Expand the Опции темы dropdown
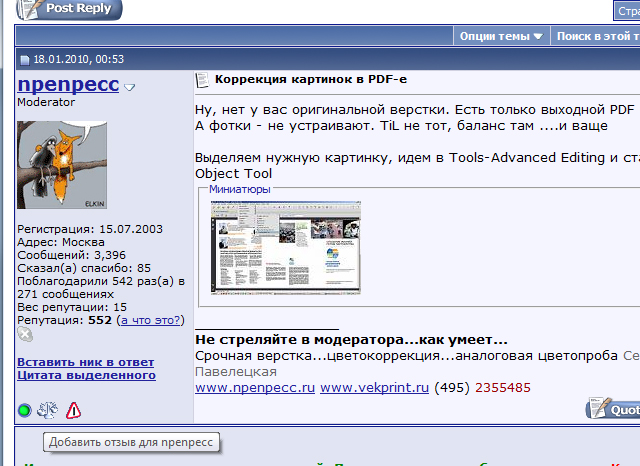 [501, 36]
